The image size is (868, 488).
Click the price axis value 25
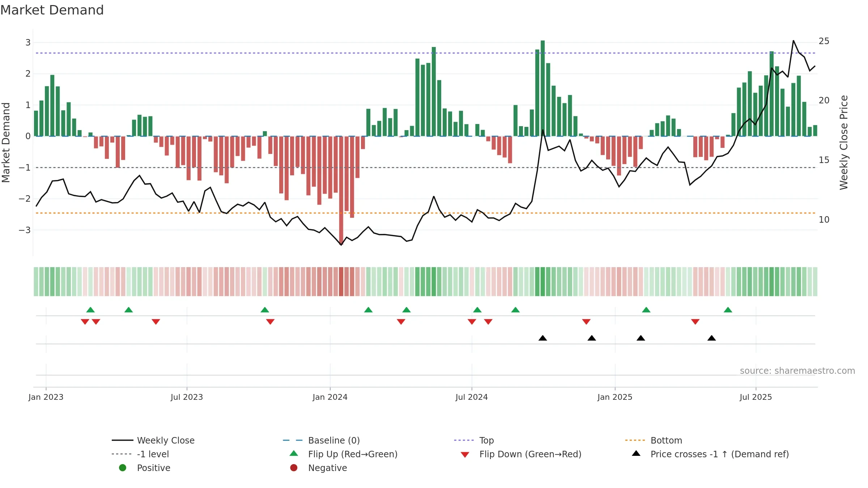[824, 41]
